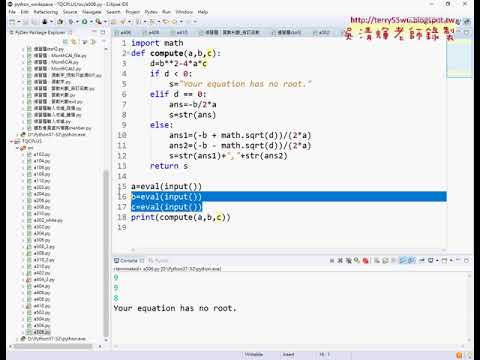Maximize the PyDev Package Explorer panel
The width and height of the screenshot is (480, 360).
pos(103,32)
